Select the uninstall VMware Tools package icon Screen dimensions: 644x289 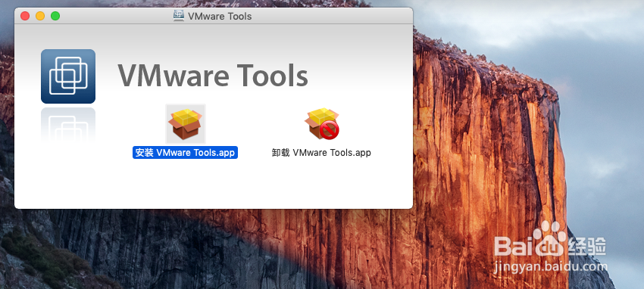[321, 124]
